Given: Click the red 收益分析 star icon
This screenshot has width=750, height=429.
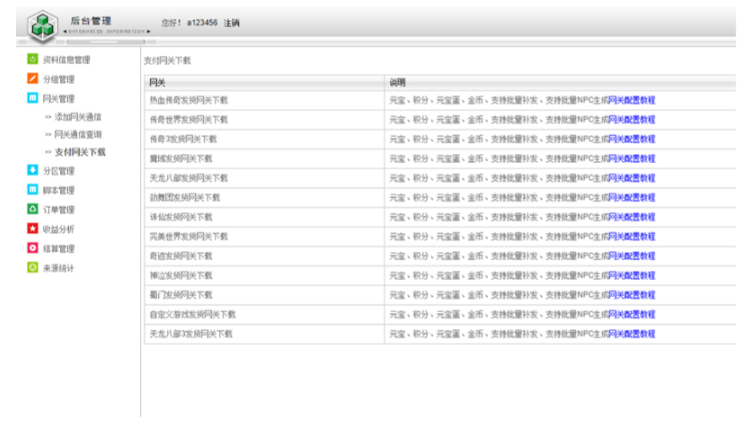Looking at the screenshot, I should [x=33, y=229].
